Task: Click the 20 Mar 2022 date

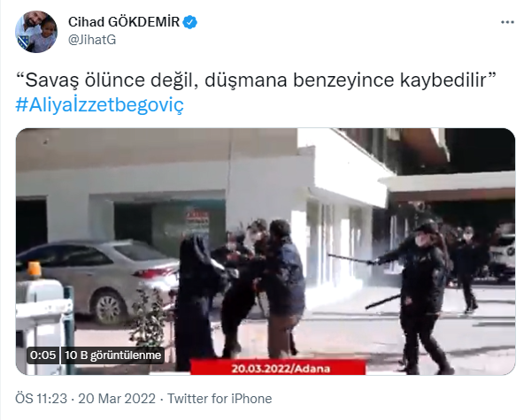Action: 117,399
